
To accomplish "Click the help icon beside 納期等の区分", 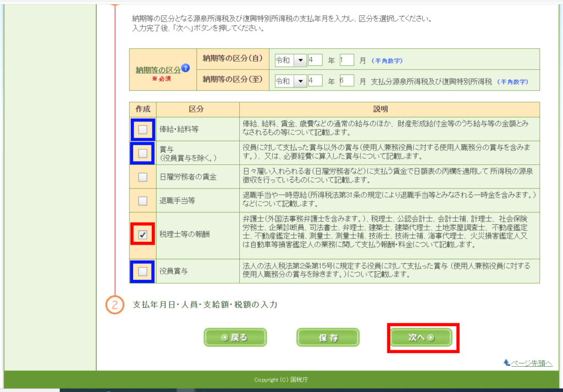I will pos(185,68).
